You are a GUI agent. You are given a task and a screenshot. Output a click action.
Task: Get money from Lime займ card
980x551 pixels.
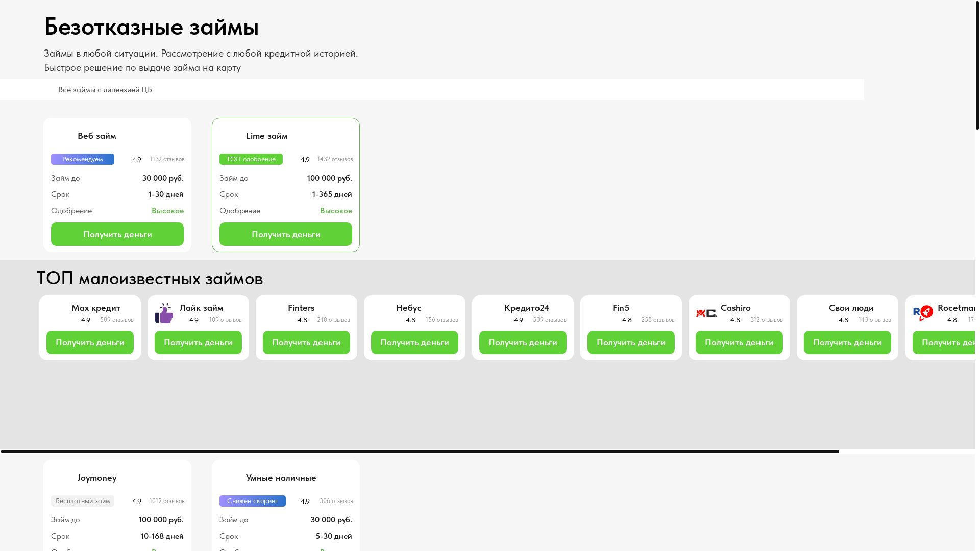286,234
